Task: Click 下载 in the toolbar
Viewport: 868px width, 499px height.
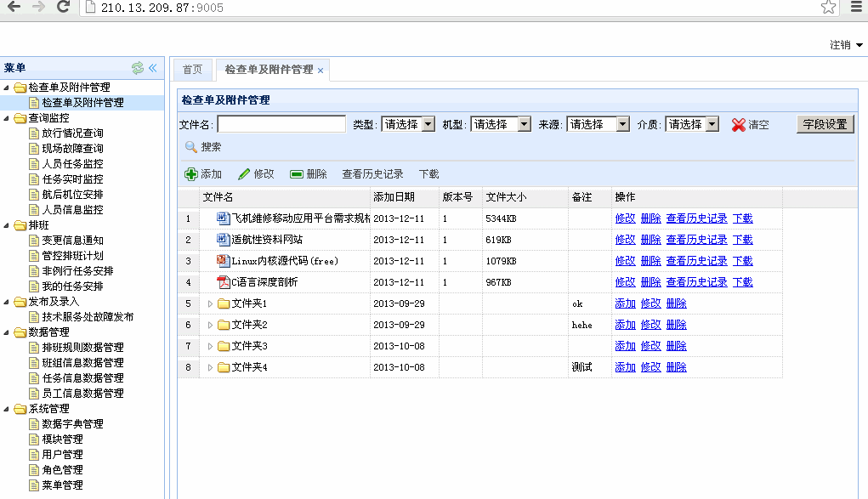Action: pos(429,174)
